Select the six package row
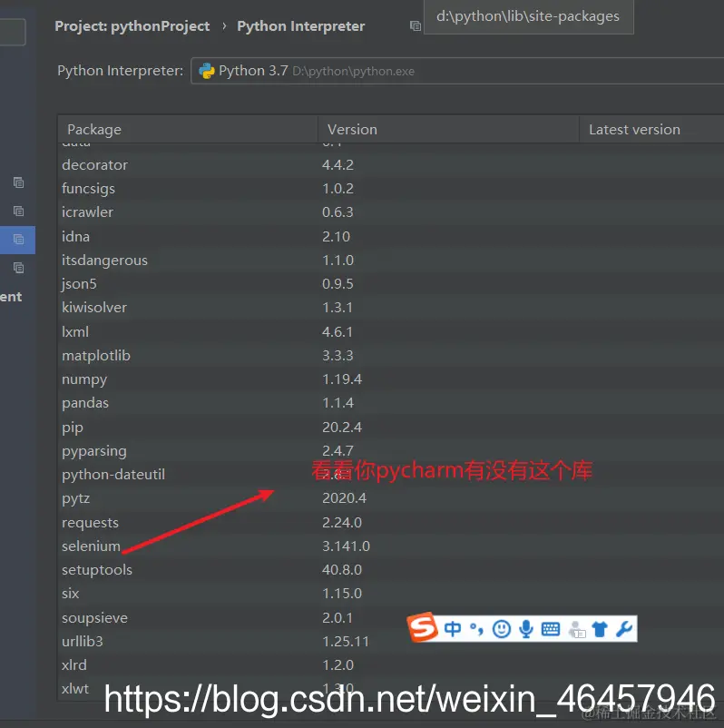 point(391,594)
